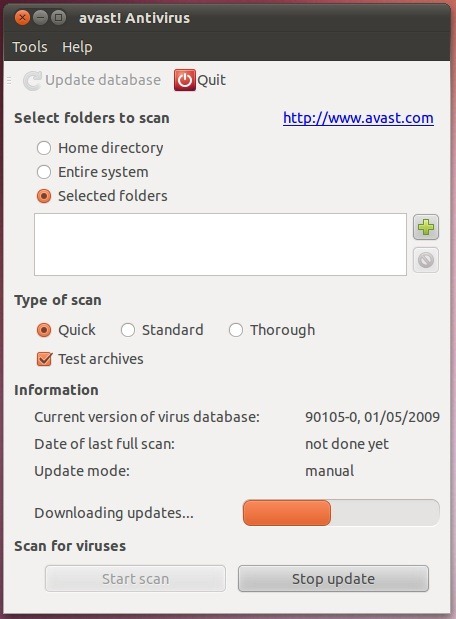
Task: Click the red Quit power icon
Action: click(x=184, y=80)
